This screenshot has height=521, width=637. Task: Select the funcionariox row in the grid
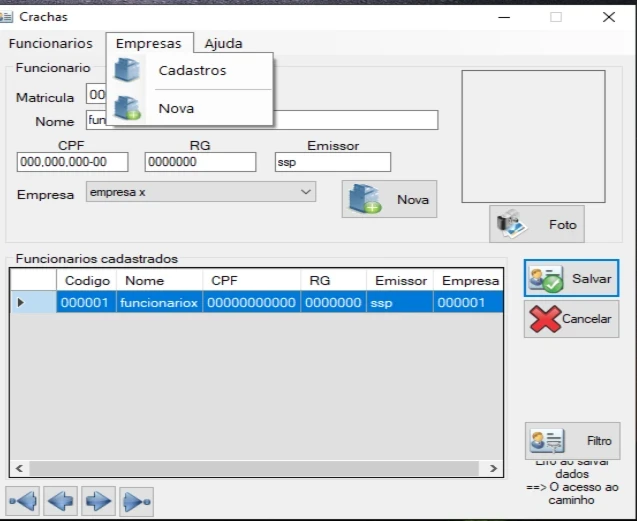click(159, 302)
